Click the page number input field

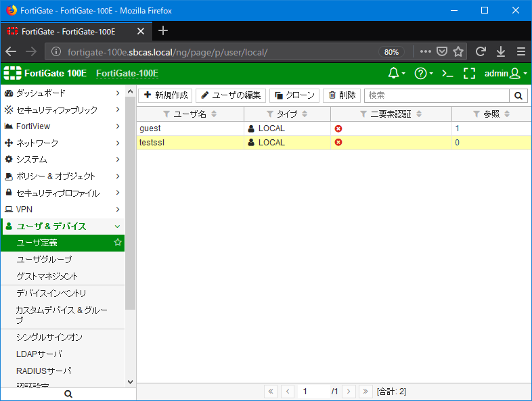tap(314, 392)
